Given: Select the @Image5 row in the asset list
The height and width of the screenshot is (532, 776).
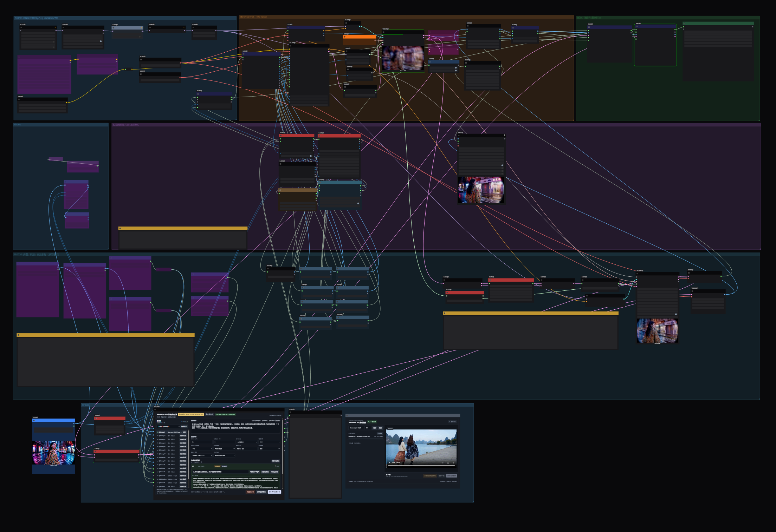Looking at the screenshot, I should [x=172, y=447].
